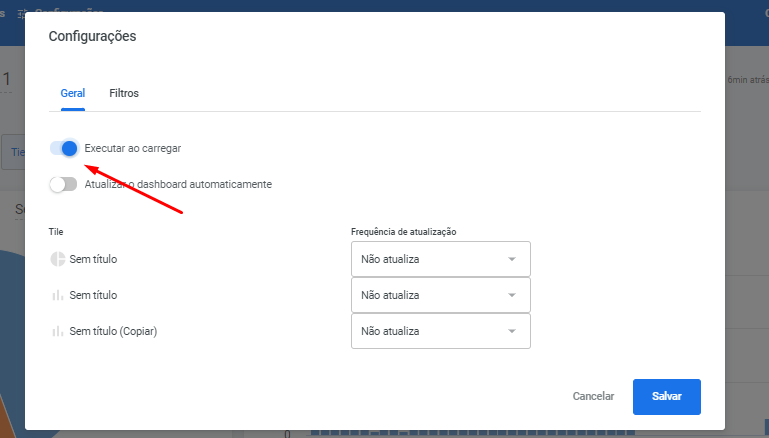Select the Geral tab

(73, 93)
